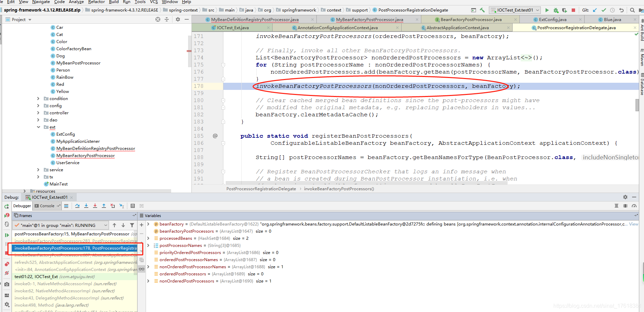This screenshot has width=644, height=312.
Task: Add a new watch with the plus icon
Action: [x=142, y=225]
